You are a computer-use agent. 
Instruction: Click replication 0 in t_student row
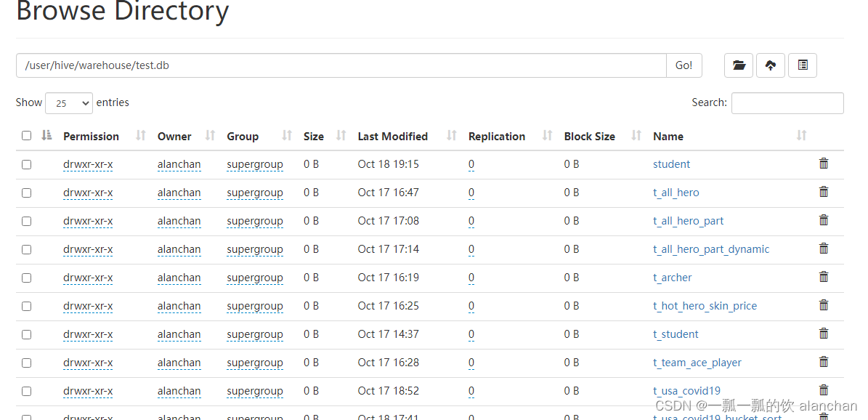pos(471,334)
